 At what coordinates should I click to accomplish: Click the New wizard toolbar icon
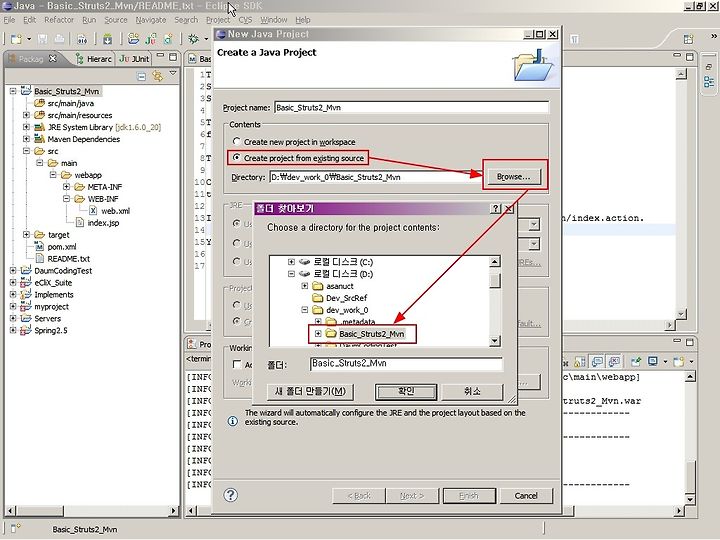16,39
